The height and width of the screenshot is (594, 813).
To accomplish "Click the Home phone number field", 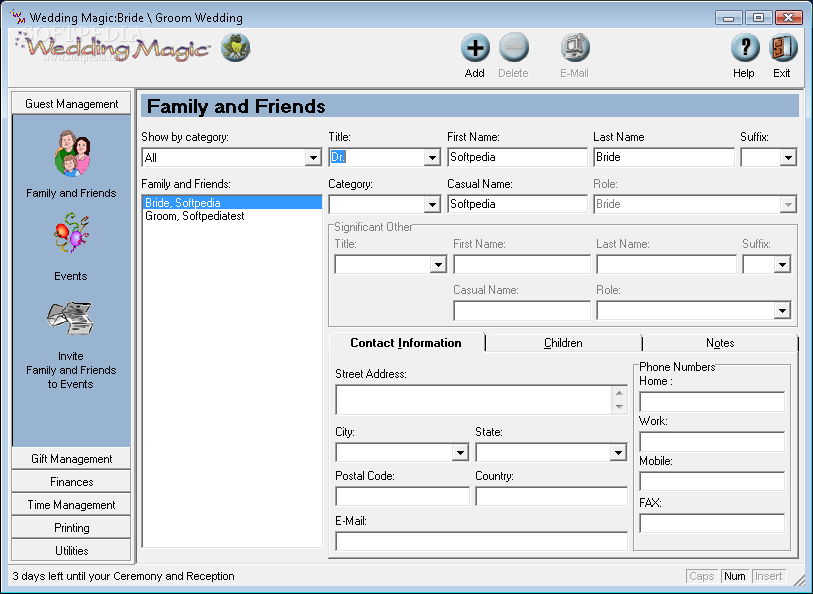I will coord(712,402).
